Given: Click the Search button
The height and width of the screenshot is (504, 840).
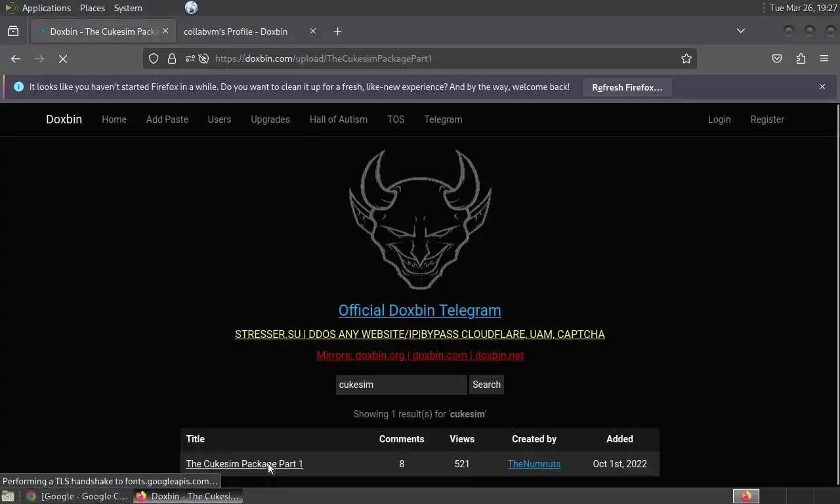Looking at the screenshot, I should 486,385.
